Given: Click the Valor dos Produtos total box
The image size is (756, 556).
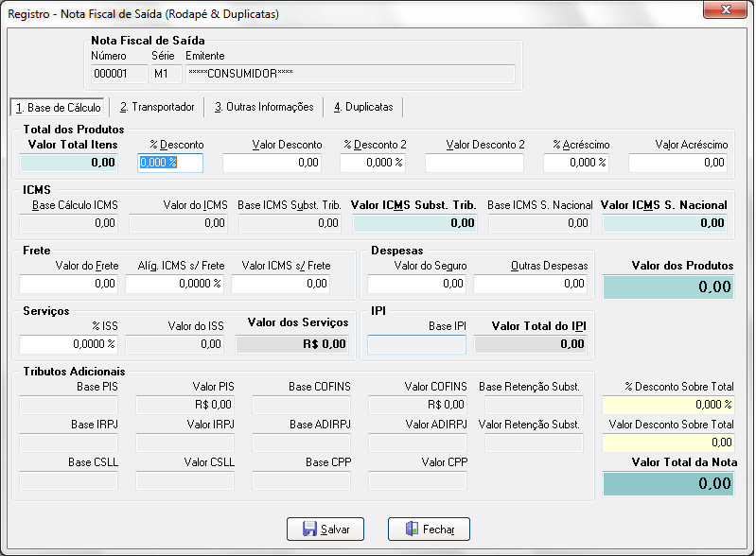Looking at the screenshot, I should click(669, 287).
